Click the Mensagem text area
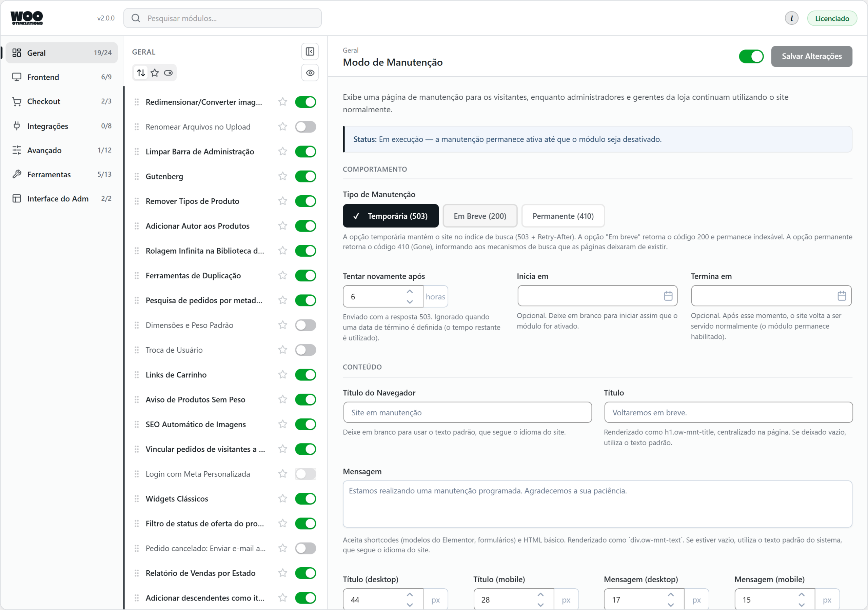The width and height of the screenshot is (868, 610). tap(597, 504)
